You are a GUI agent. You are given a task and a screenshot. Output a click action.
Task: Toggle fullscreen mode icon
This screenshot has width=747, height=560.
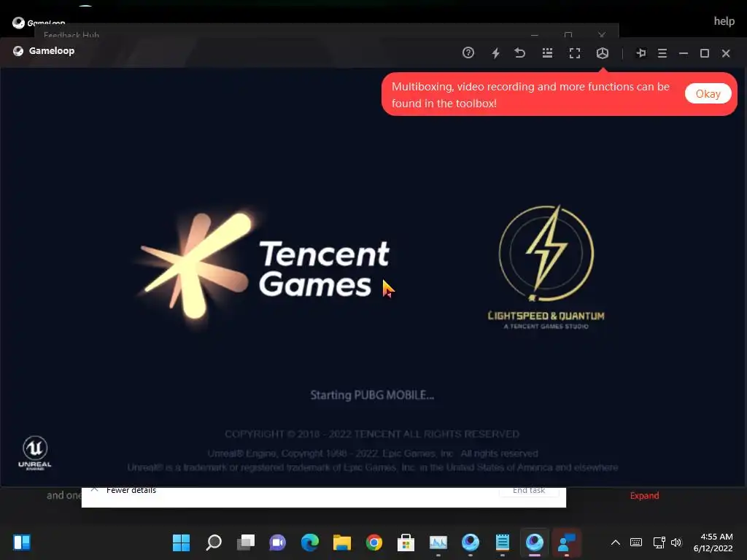click(x=575, y=52)
